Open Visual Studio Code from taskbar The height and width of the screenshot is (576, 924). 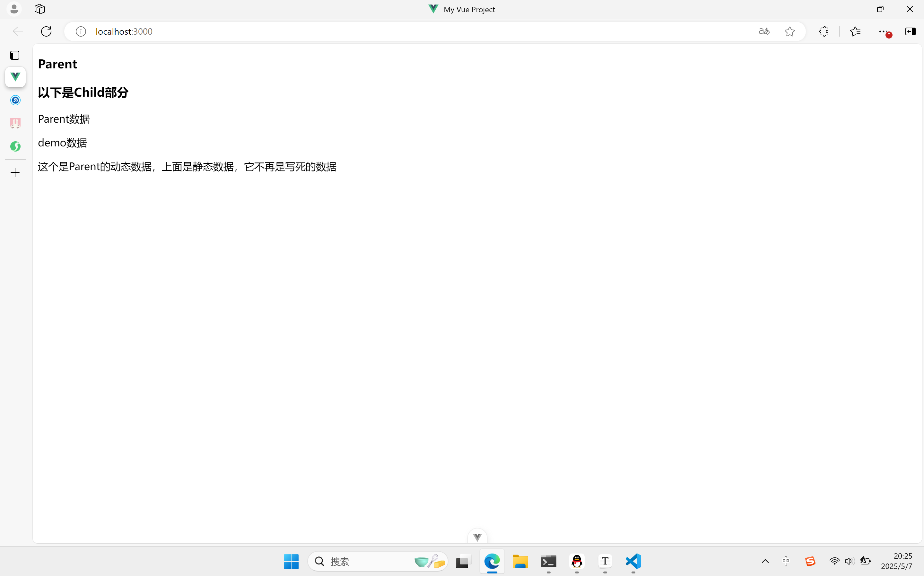pos(633,561)
